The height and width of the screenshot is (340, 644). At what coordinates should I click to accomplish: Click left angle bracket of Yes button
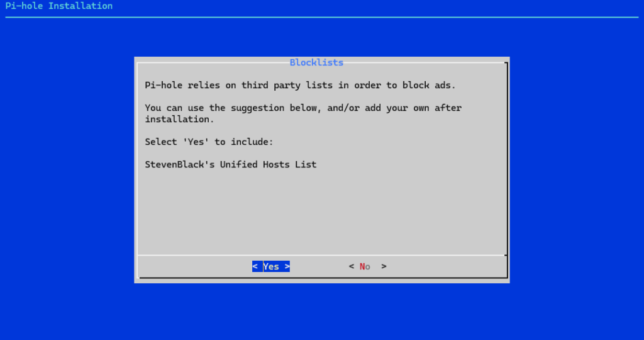click(x=255, y=266)
